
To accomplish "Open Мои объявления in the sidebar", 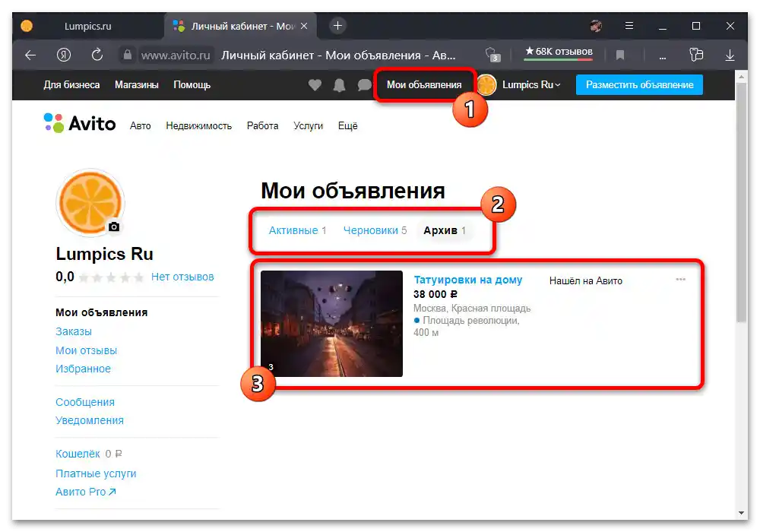I will click(101, 312).
